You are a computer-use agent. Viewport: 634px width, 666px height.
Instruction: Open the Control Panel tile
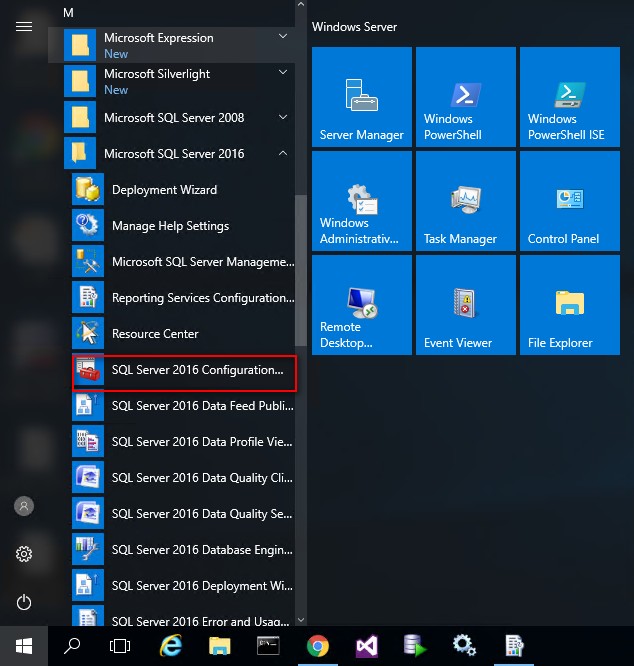click(x=570, y=201)
